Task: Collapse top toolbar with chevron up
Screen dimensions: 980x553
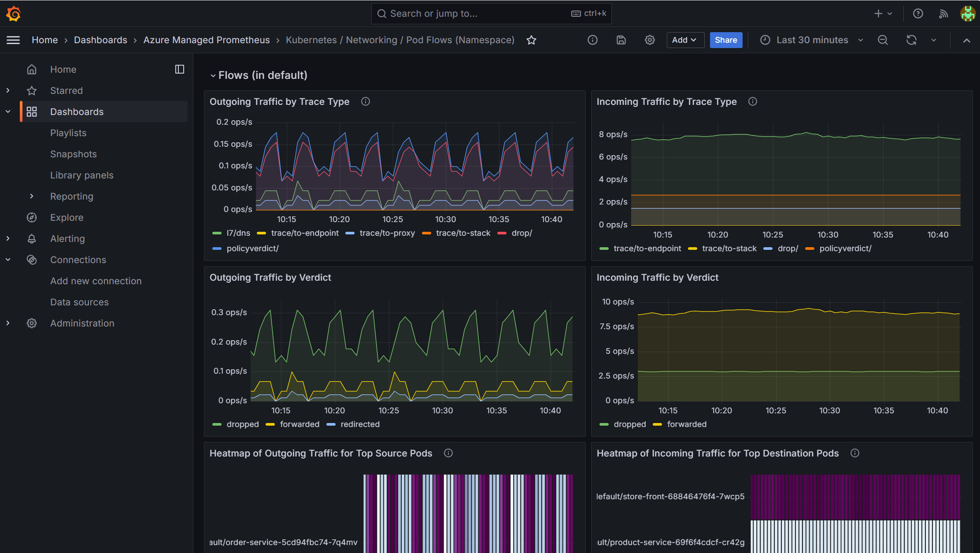Action: click(967, 40)
